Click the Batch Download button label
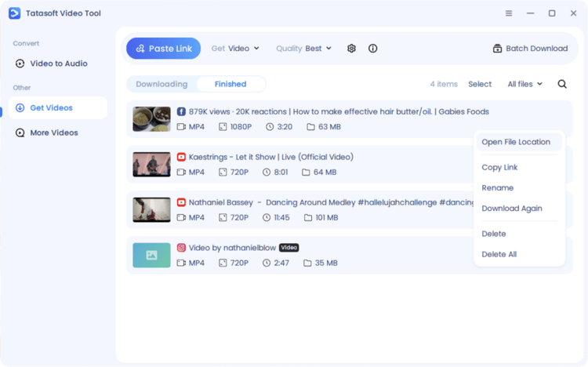This screenshot has height=367, width=588. click(536, 49)
